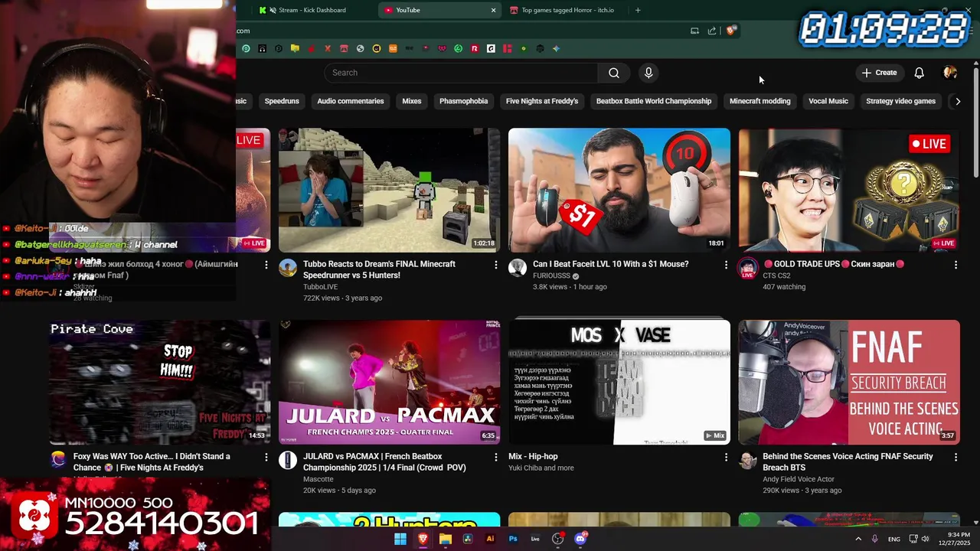980x551 pixels.
Task: Open title 'Can I Beat Faceit LVL 10 With a $1 Mouse?'
Action: click(610, 264)
